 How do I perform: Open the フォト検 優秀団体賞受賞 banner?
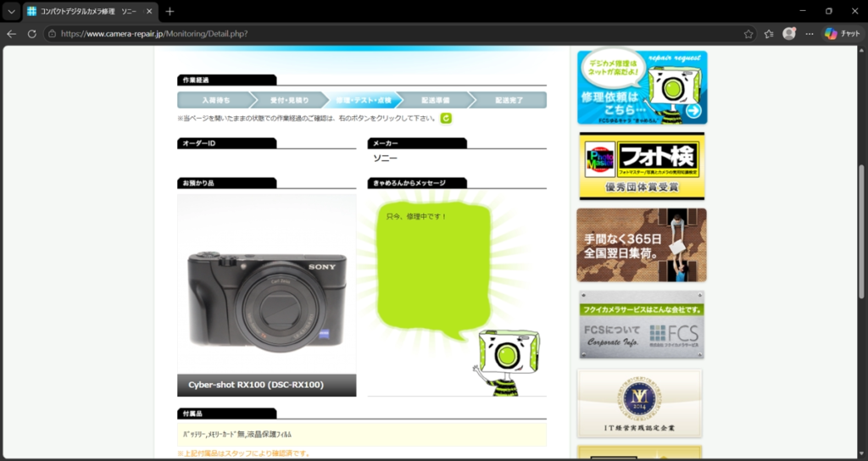[643, 166]
